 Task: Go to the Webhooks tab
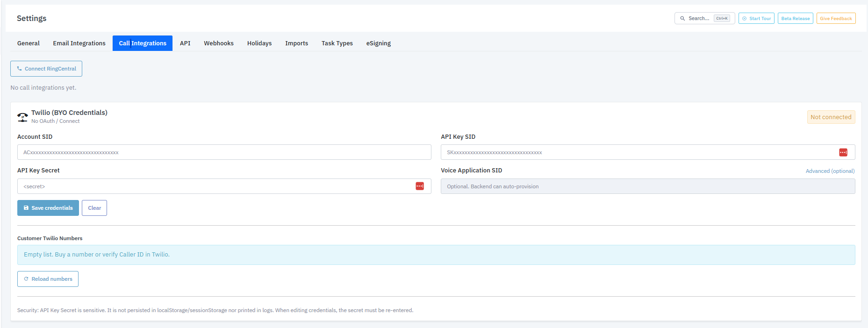click(219, 43)
